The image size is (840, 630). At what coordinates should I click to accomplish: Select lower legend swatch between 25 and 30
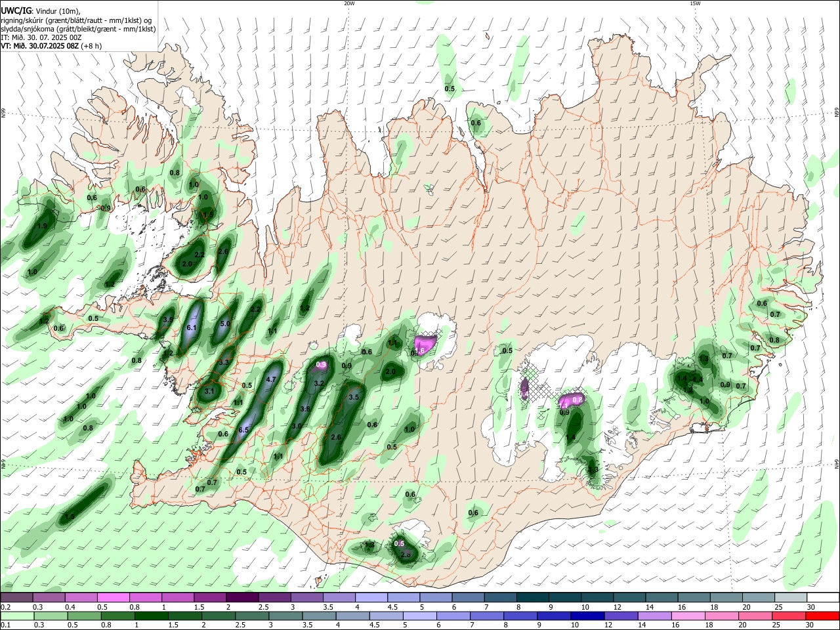pyautogui.click(x=791, y=616)
